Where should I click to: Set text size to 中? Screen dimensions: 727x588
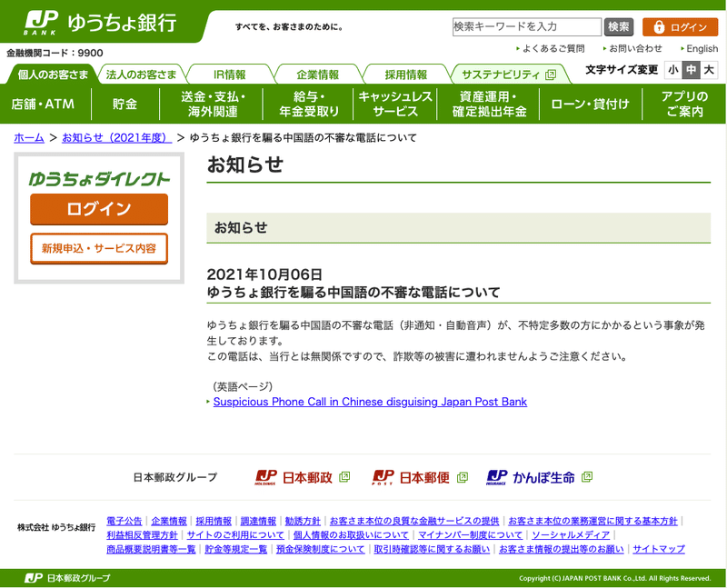[x=691, y=70]
